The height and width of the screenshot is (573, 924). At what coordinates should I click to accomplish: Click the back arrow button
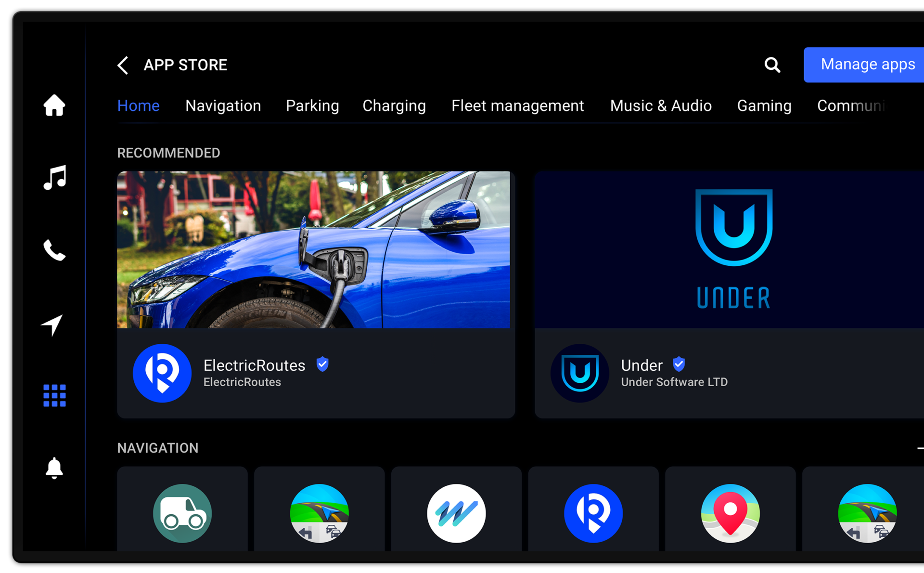(x=122, y=64)
